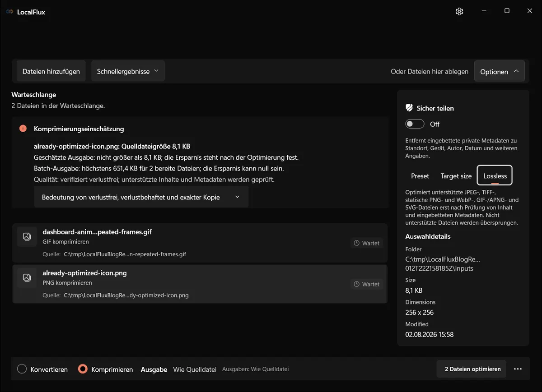Click the 256 x 256 dimensions value
The image size is (542, 392).
[420, 312]
